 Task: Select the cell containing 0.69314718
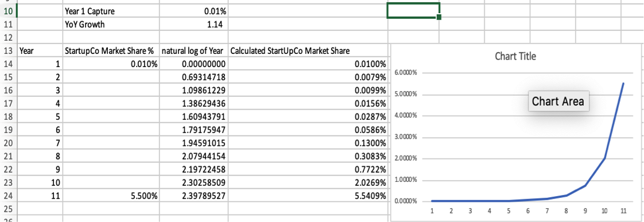coord(193,77)
